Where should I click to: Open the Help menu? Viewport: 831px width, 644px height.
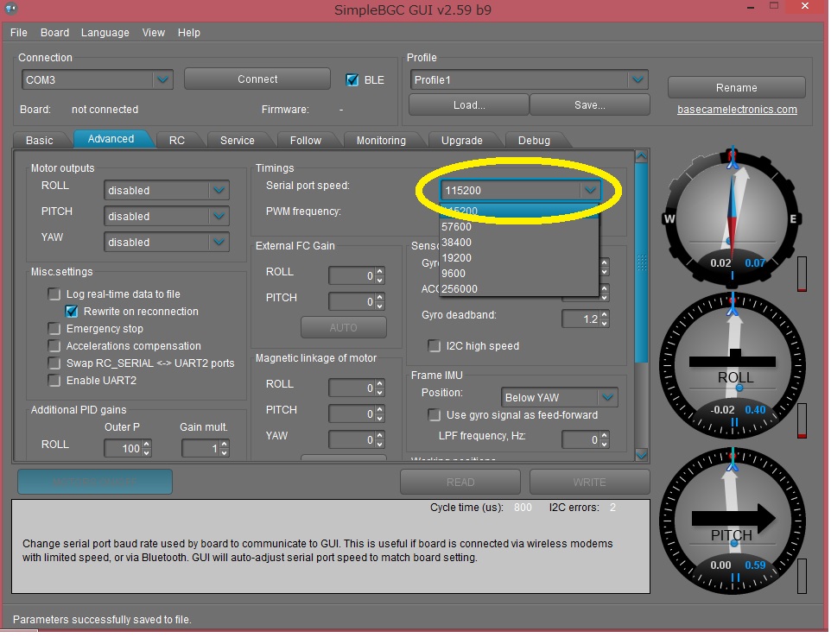tap(188, 32)
